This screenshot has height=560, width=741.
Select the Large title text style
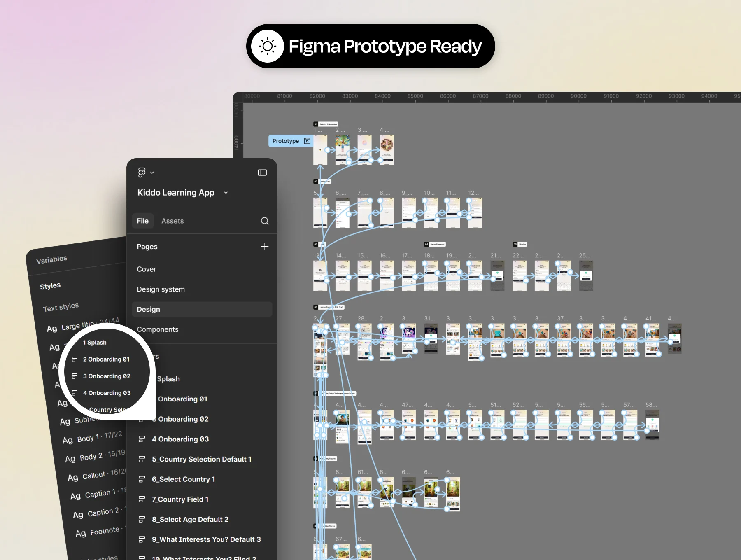pyautogui.click(x=83, y=325)
